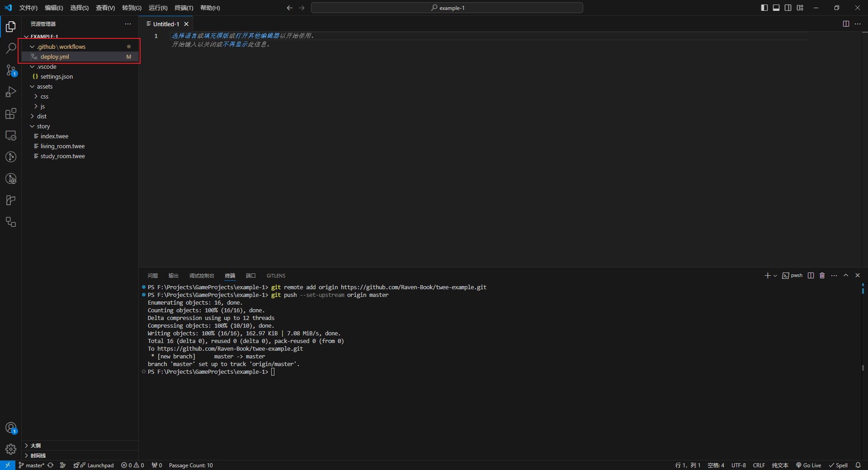
Task: Open the Run and Debug view
Action: coord(11,92)
